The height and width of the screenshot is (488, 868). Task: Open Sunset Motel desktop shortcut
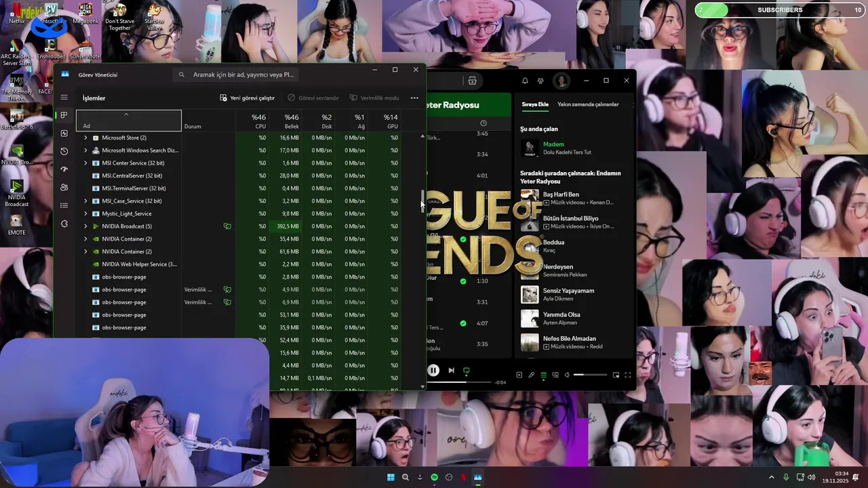(85, 49)
